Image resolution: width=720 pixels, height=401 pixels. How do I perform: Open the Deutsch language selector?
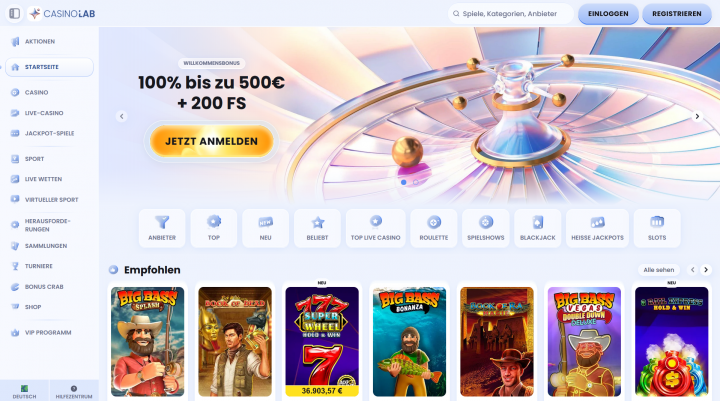coord(24,391)
